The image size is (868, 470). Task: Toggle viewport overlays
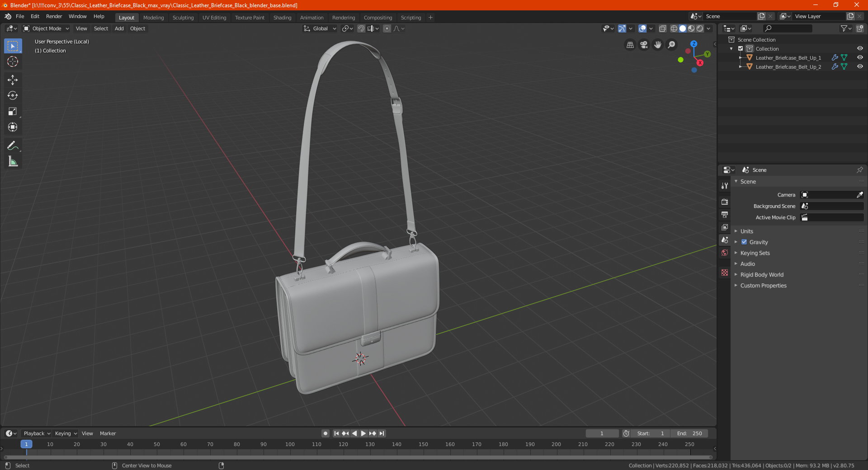click(642, 28)
